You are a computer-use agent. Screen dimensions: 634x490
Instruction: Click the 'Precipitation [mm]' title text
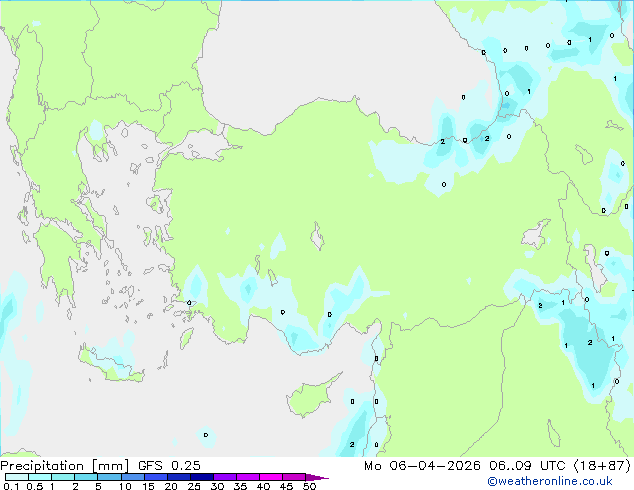coord(64,466)
